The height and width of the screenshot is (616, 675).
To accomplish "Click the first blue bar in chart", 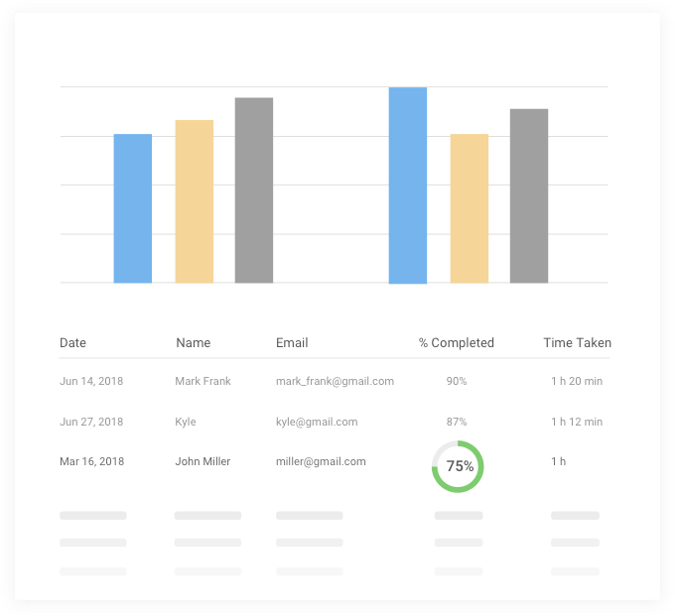I will (x=133, y=208).
